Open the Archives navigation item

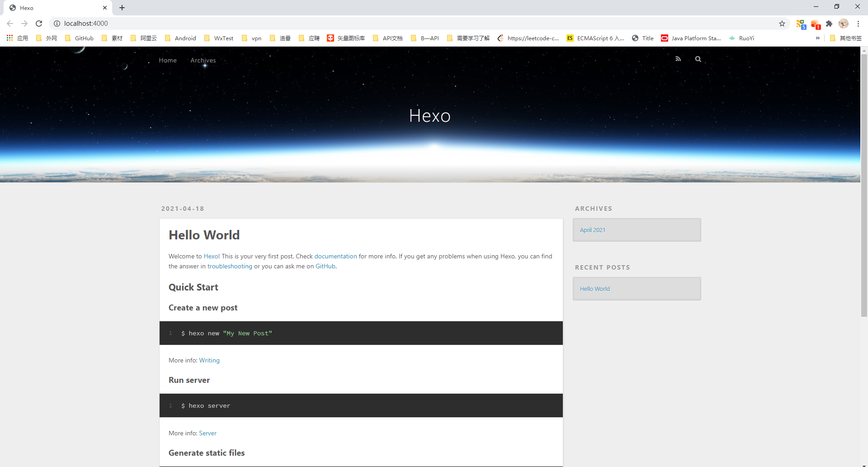tap(203, 60)
